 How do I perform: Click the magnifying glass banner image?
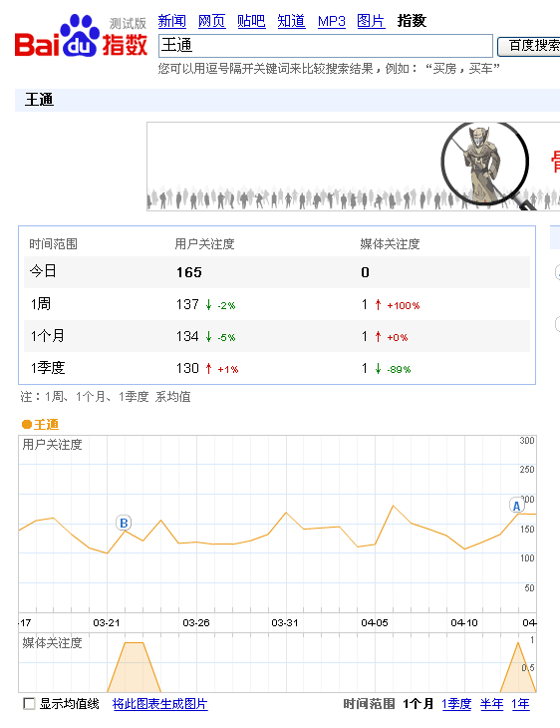(x=486, y=166)
